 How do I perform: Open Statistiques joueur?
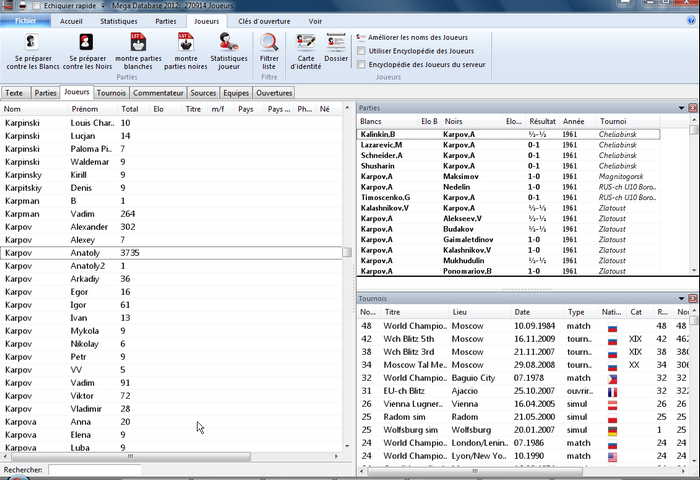pos(229,52)
